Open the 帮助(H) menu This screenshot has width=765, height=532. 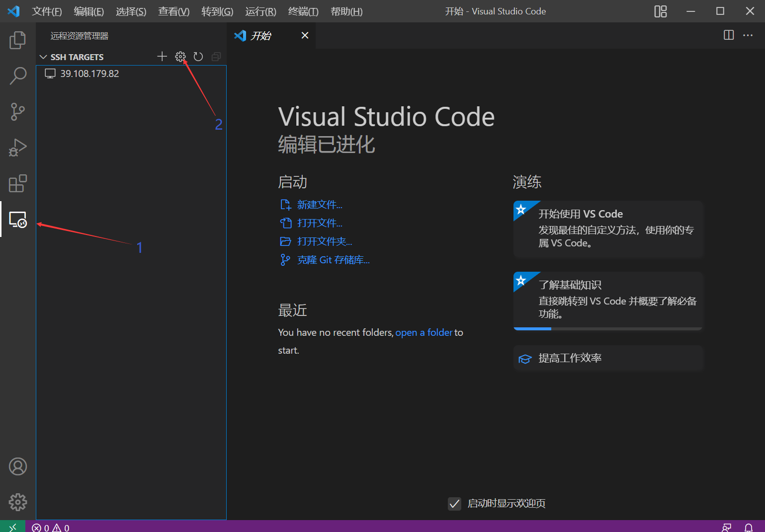pyautogui.click(x=346, y=11)
